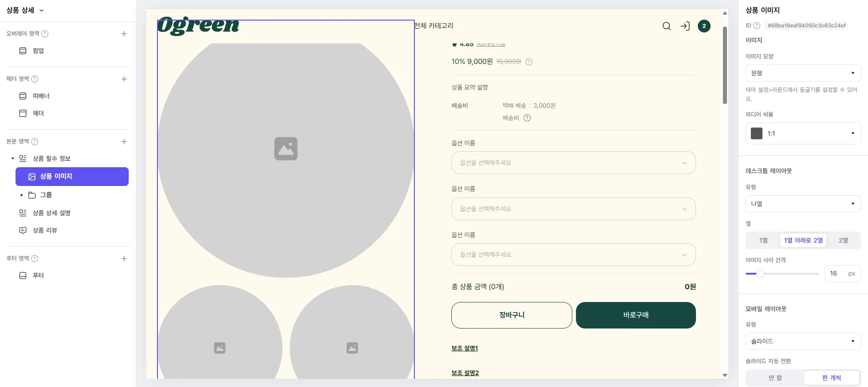The width and height of the screenshot is (868, 387).
Task: Click price info help icon beside 10,000원
Action: 529,62
